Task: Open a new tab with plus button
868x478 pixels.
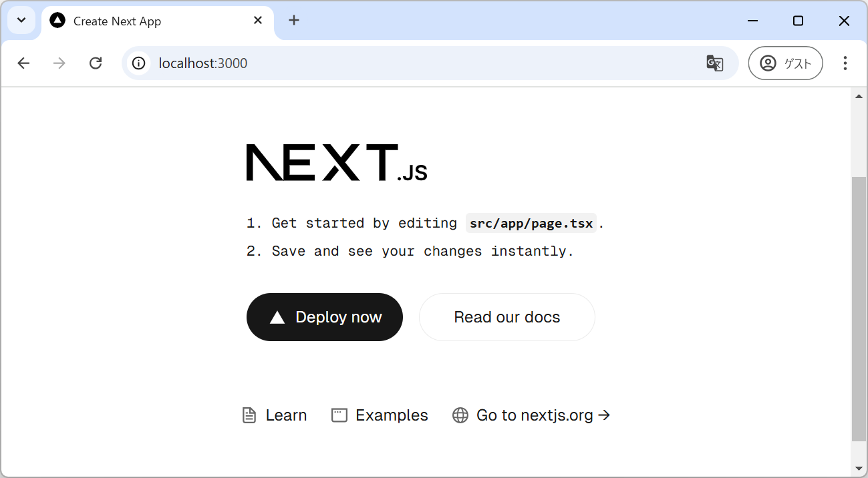Action: (294, 21)
